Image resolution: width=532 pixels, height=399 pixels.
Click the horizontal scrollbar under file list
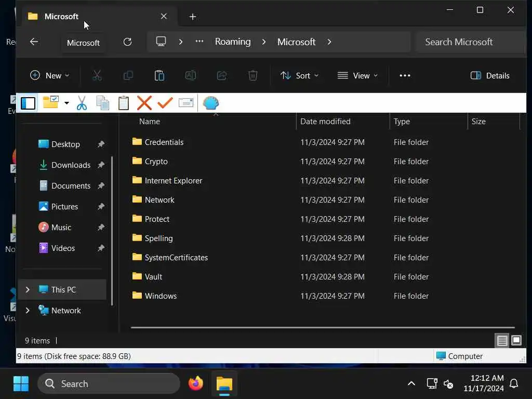(323, 327)
